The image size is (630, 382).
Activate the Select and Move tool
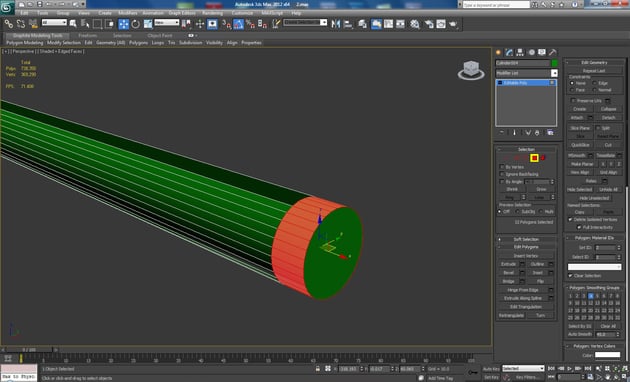pos(124,24)
